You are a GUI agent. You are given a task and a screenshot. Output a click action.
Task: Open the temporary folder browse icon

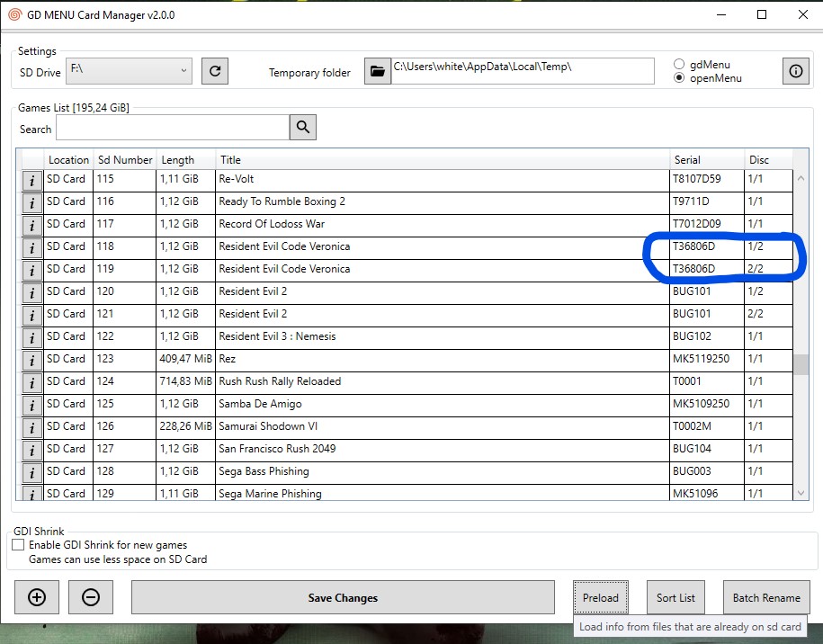(378, 71)
